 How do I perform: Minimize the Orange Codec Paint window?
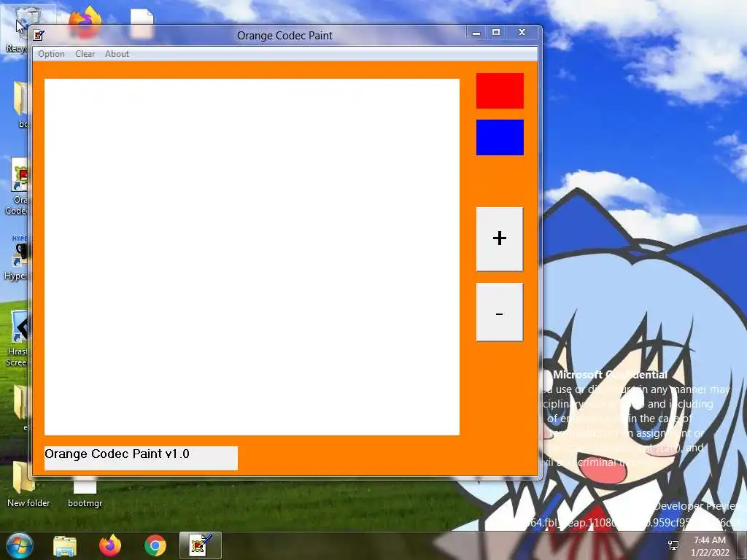[476, 32]
